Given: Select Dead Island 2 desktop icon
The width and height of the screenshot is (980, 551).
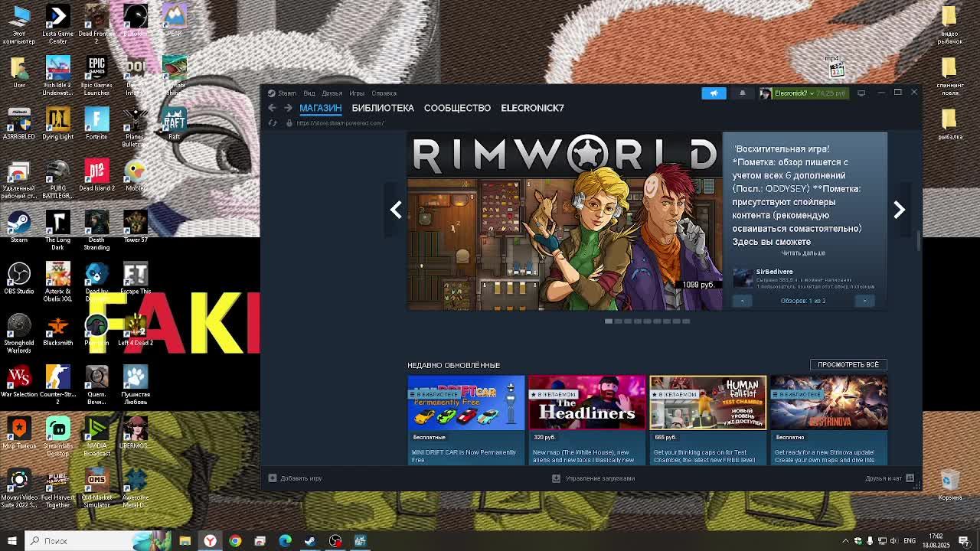Looking at the screenshot, I should pos(96,175).
